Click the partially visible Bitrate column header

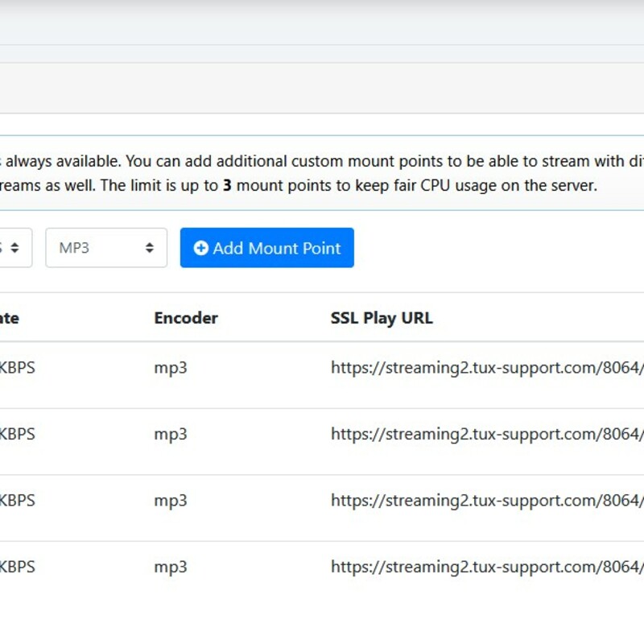(9, 318)
